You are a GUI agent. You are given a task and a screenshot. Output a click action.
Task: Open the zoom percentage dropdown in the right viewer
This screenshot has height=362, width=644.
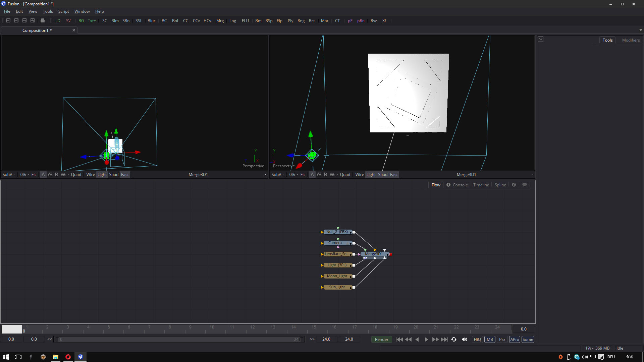(294, 175)
